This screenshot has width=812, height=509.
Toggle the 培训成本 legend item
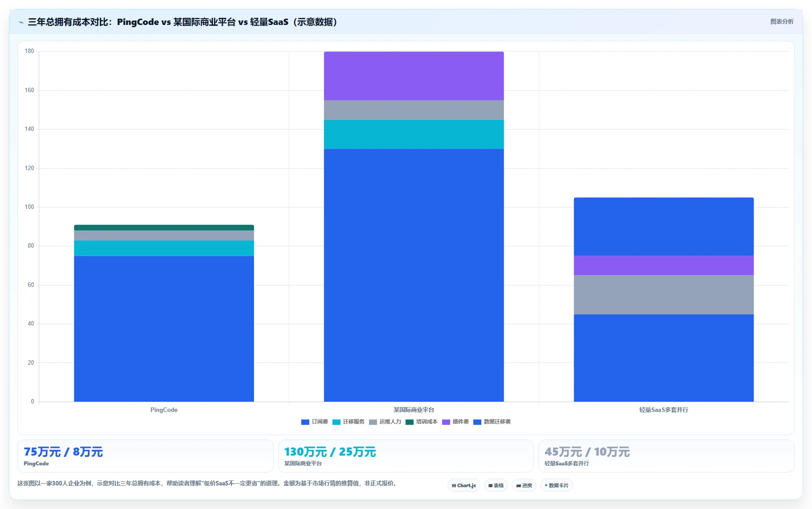[x=422, y=422]
